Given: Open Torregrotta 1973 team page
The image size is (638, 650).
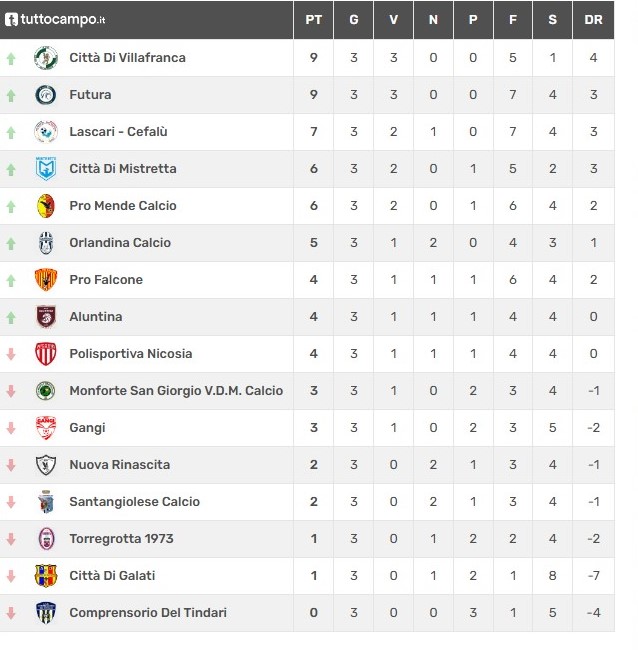Looking at the screenshot, I should 121,539.
